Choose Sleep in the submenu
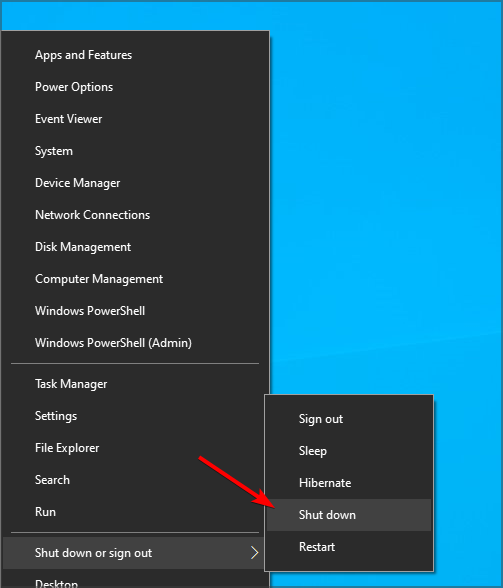Viewport: 503px width, 588px height. [x=349, y=451]
